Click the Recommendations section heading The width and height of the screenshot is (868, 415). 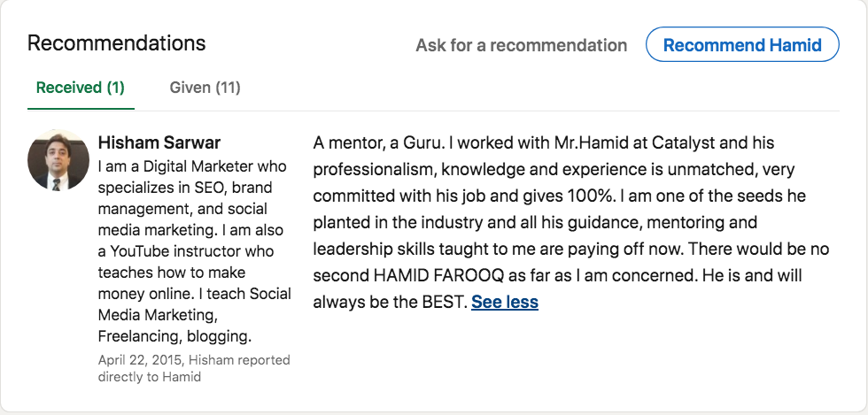click(116, 42)
